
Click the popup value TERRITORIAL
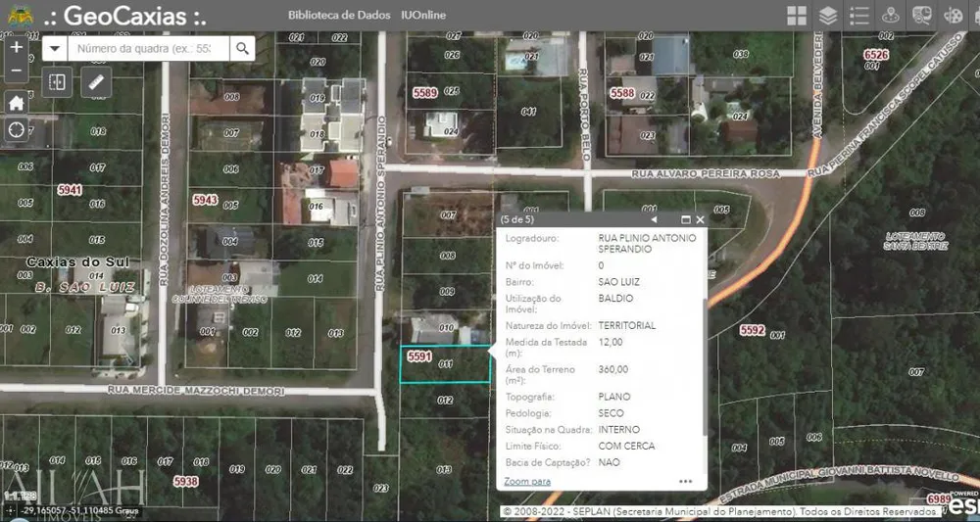pos(627,326)
